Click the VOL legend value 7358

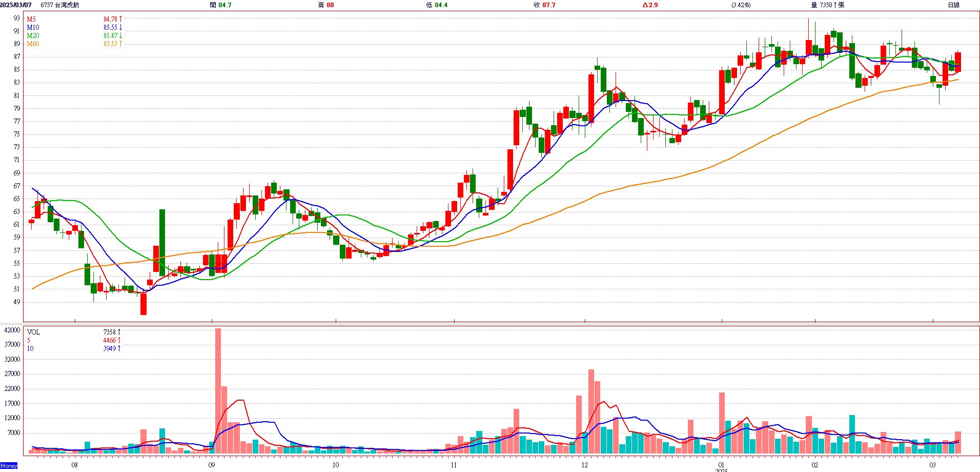110,332
